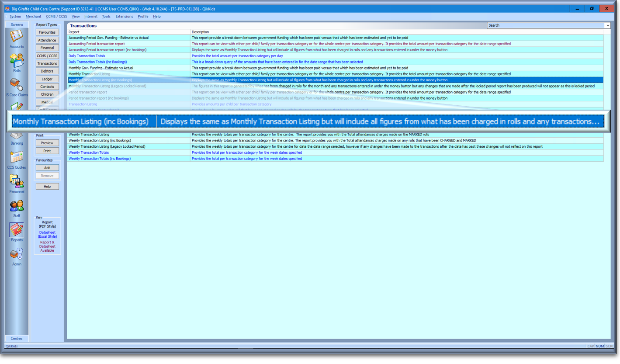Select the Daily Transaction Totals report row

point(87,56)
